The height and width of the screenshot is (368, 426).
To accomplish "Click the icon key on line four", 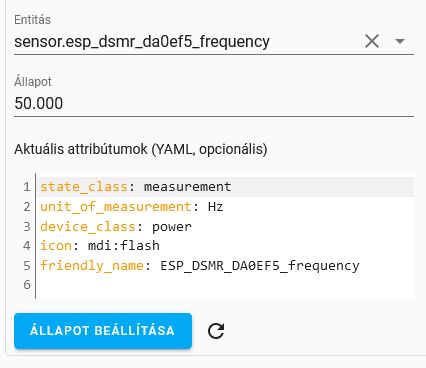I will coord(56,246).
